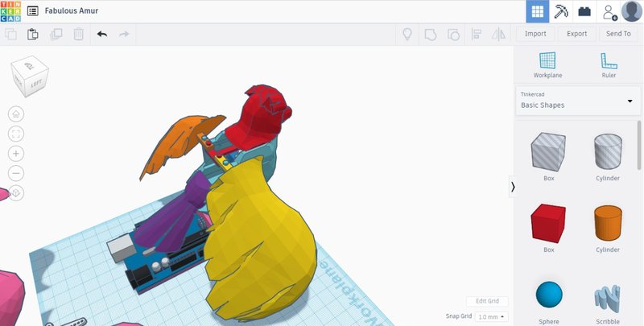Select the Workplane tool

click(547, 65)
